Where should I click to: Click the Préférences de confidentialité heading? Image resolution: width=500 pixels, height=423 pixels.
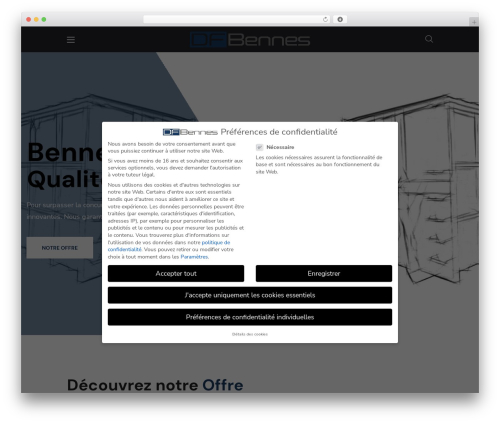click(279, 132)
